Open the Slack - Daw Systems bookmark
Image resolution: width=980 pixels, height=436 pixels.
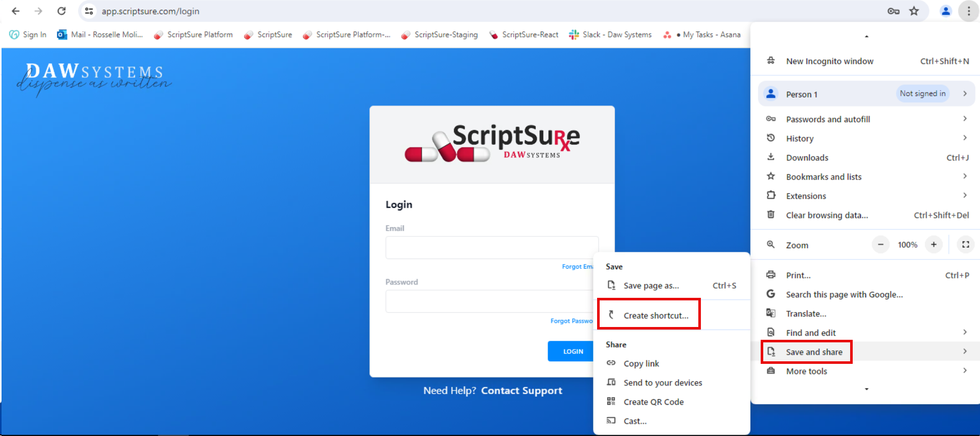click(x=610, y=34)
